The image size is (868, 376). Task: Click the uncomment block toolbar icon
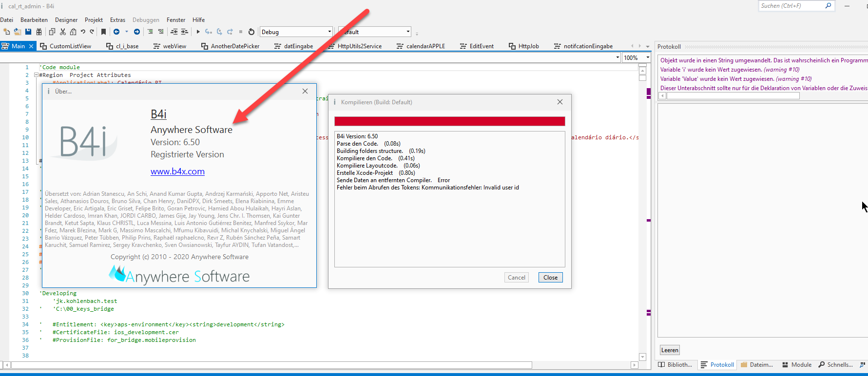tap(161, 32)
